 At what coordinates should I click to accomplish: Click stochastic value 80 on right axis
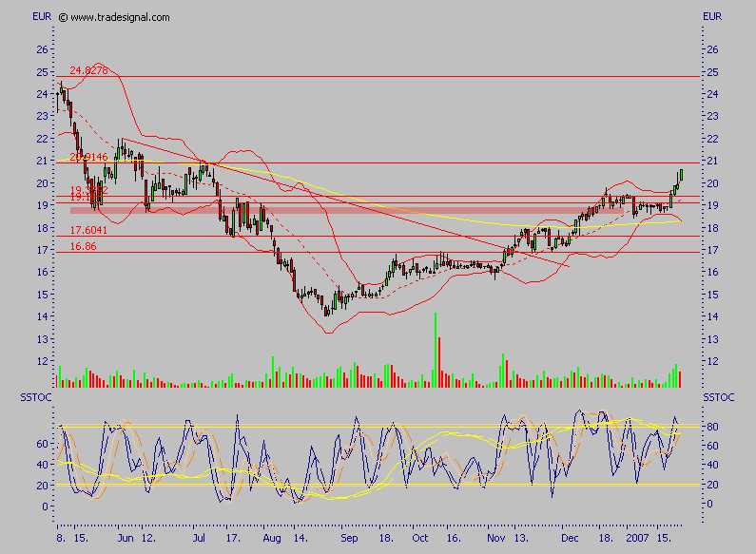coord(712,427)
